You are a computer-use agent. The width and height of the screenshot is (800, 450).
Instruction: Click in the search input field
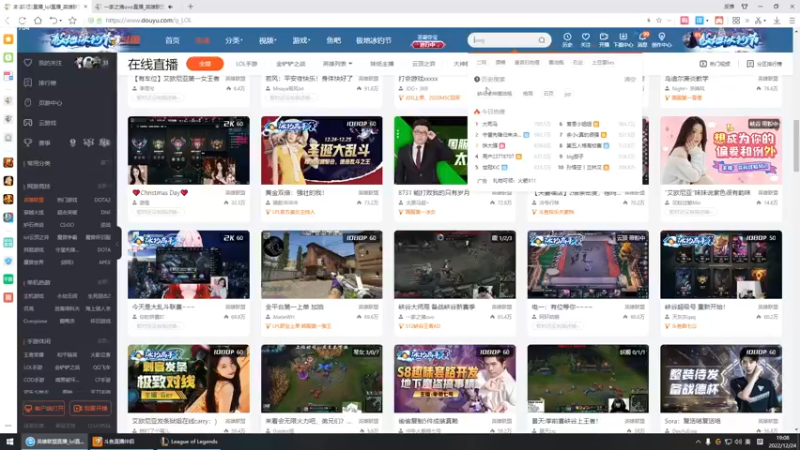pyautogui.click(x=504, y=40)
